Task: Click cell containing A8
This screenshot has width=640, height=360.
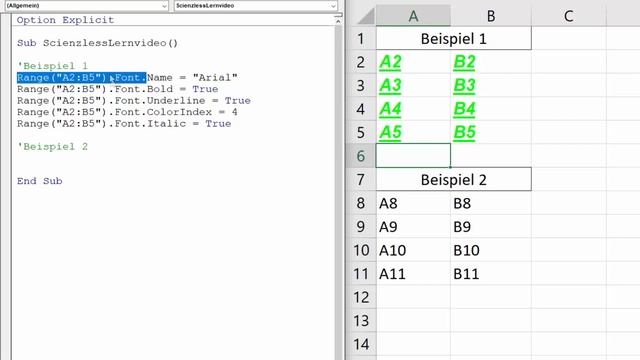Action: (x=413, y=203)
